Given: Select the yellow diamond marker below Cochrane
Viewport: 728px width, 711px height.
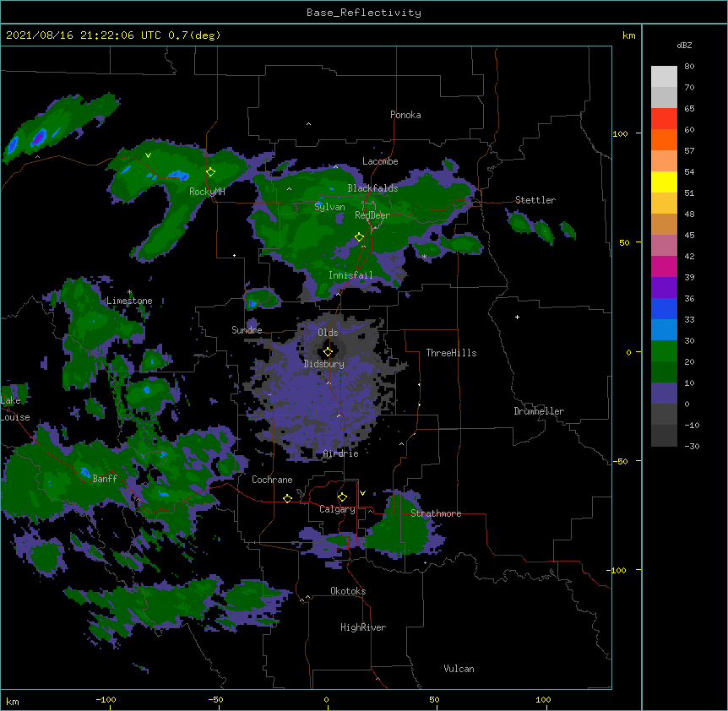Looking at the screenshot, I should pyautogui.click(x=287, y=498).
